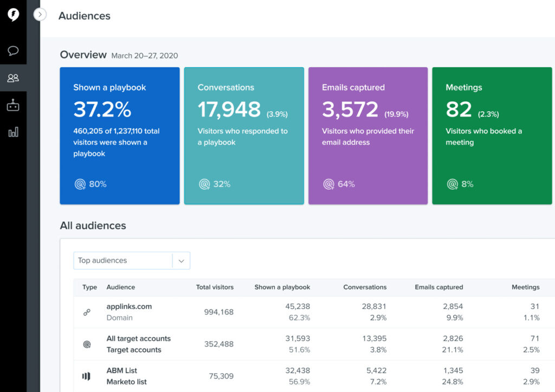Viewport: 555px width, 392px height.
Task: Click the 32% target goal text
Action: click(222, 184)
